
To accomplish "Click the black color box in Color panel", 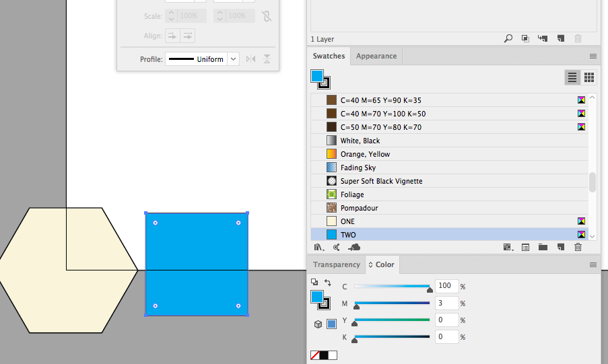I will point(324,355).
